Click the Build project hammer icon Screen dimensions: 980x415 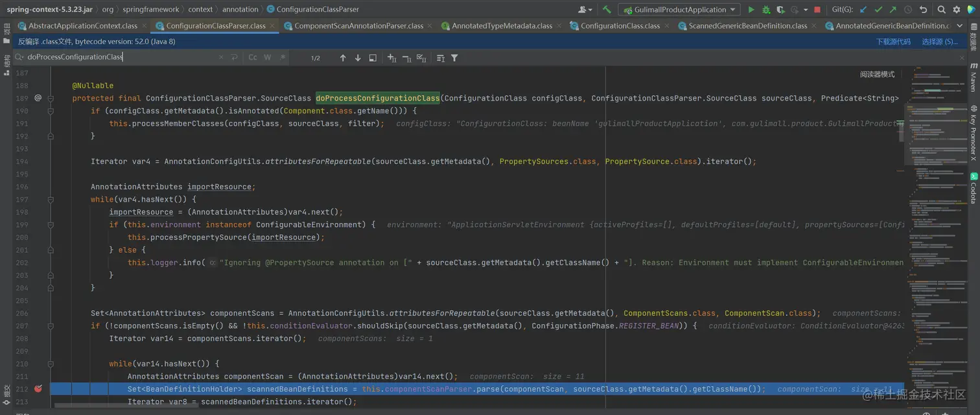pos(607,10)
